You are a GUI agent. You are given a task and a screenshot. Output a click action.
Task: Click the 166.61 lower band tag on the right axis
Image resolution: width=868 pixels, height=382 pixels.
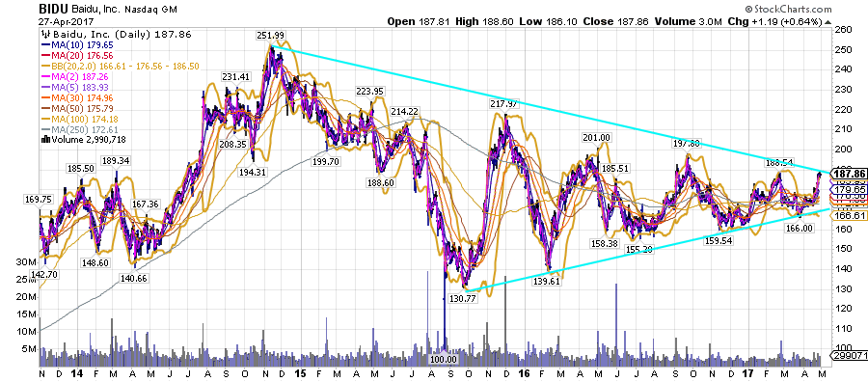[x=848, y=216]
